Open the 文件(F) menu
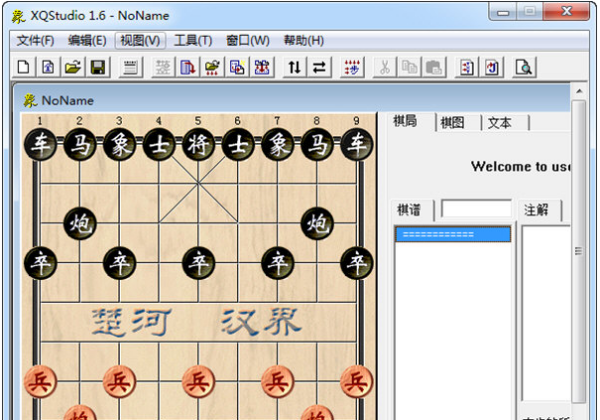 (36, 41)
